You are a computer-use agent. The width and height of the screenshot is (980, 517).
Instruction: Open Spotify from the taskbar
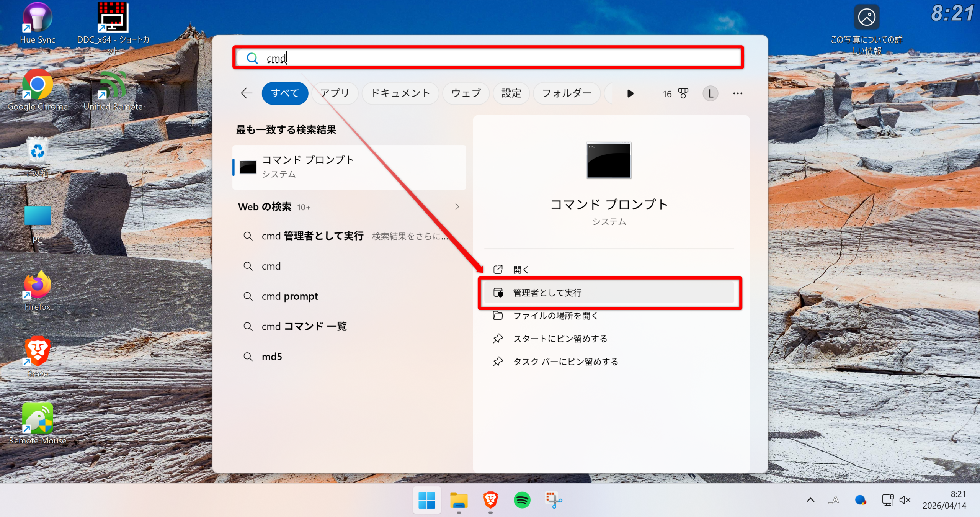click(x=522, y=500)
